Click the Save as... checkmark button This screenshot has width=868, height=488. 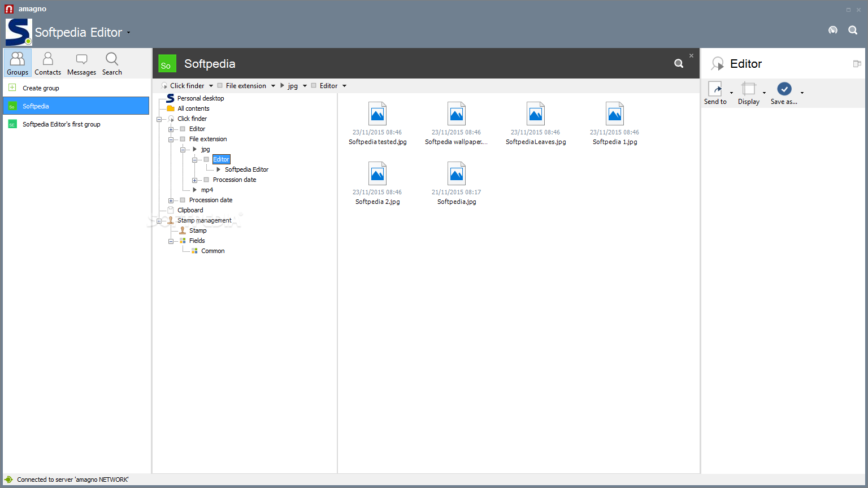pos(784,93)
